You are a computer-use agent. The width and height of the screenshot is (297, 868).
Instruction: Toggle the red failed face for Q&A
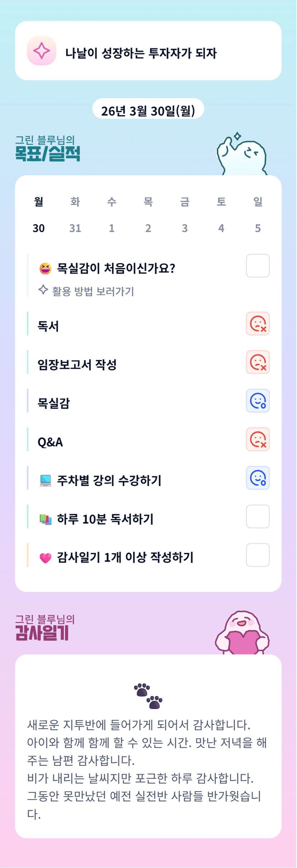click(257, 439)
